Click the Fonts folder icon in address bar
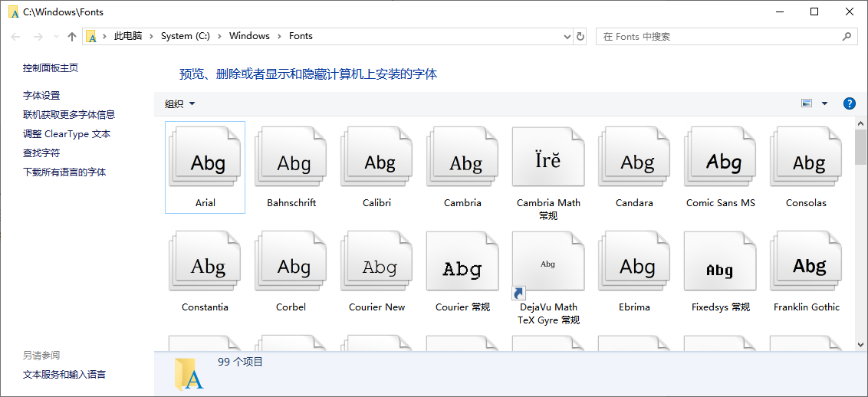The height and width of the screenshot is (397, 868). click(x=92, y=37)
